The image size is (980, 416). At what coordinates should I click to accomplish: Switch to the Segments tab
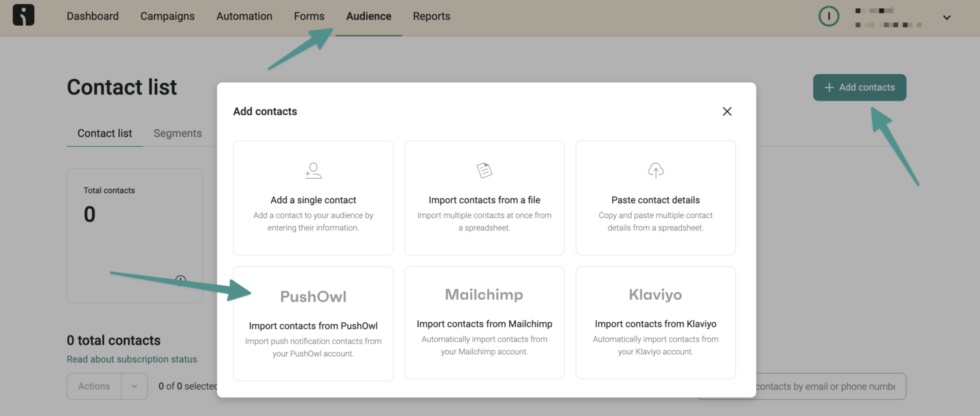178,133
